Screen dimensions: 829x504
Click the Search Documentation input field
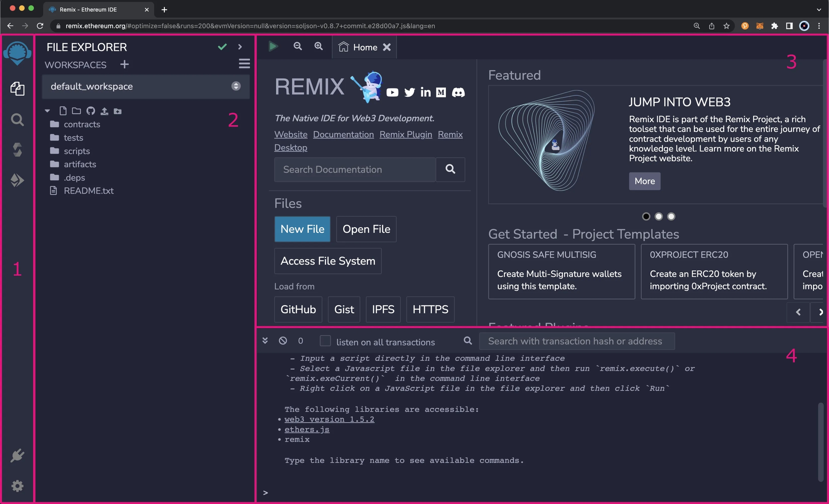point(355,169)
